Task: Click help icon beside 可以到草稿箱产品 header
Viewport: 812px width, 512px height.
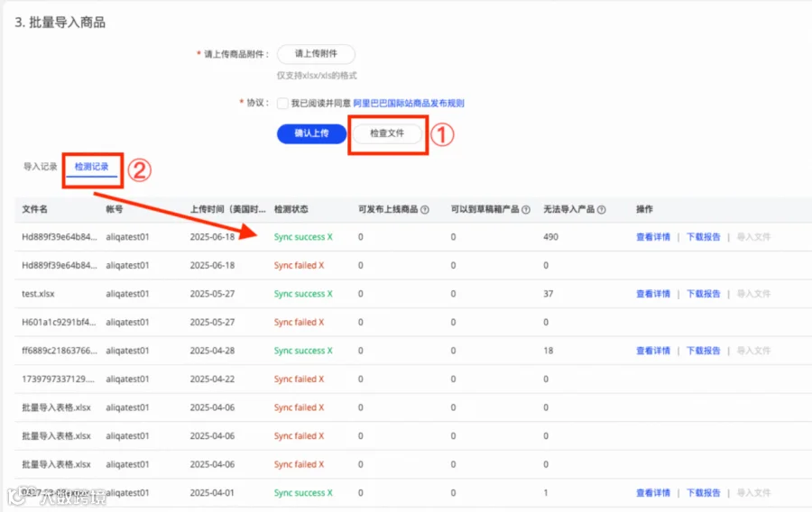Action: [x=526, y=209]
